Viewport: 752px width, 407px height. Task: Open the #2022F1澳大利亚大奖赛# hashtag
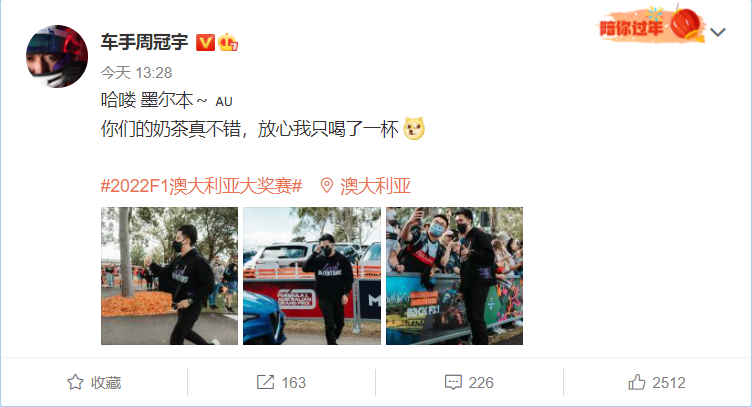(201, 186)
